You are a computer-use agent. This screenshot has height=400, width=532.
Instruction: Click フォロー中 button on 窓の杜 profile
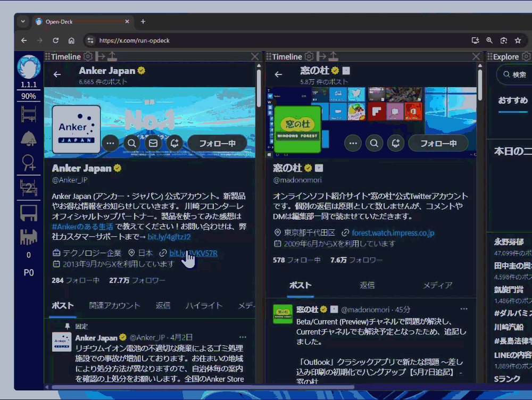(438, 143)
